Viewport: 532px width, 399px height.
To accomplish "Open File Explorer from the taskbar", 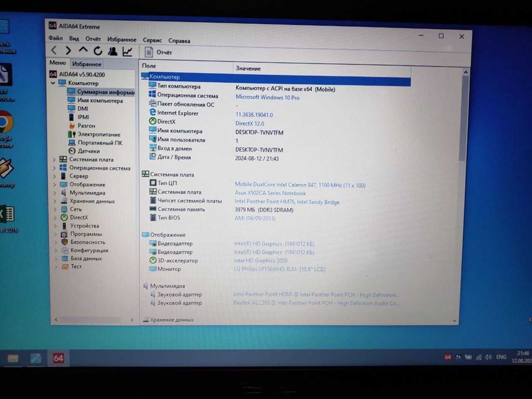I will (x=13, y=359).
